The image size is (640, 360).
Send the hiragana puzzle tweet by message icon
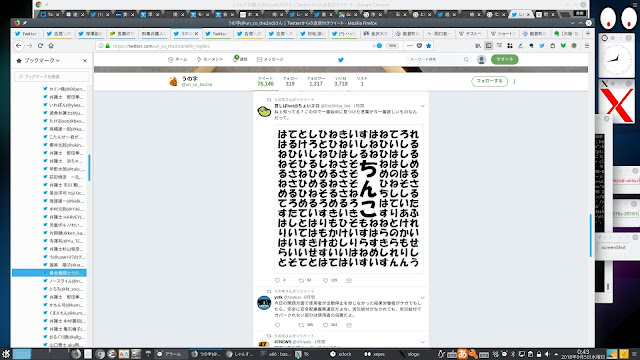(349, 280)
